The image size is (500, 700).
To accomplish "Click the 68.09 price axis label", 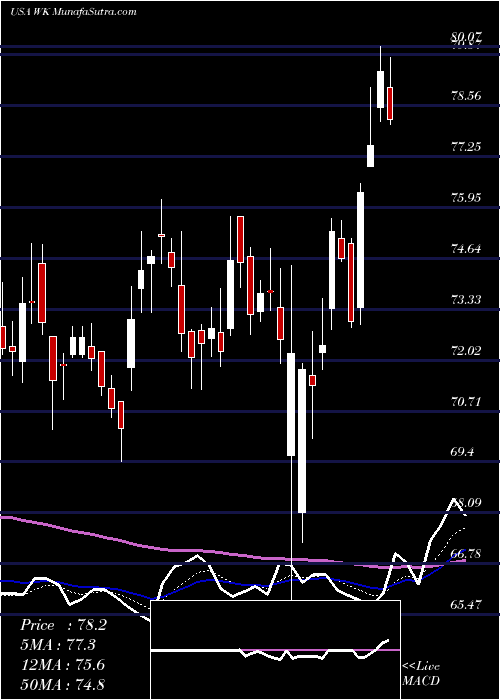I will click(467, 503).
